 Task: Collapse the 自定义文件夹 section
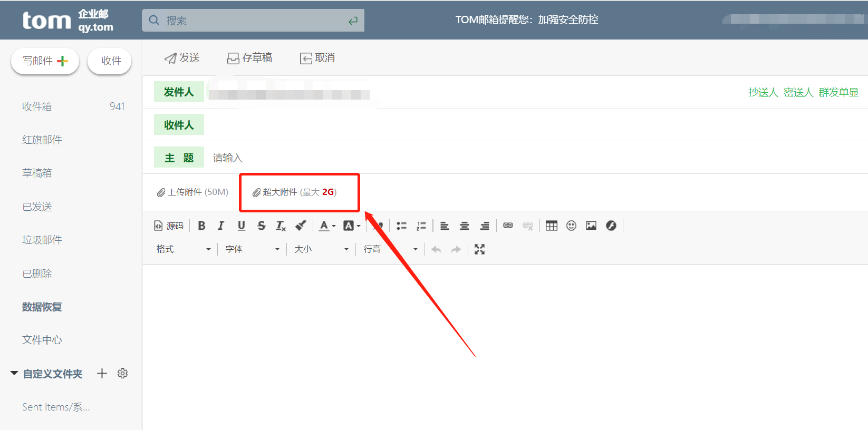tap(14, 373)
